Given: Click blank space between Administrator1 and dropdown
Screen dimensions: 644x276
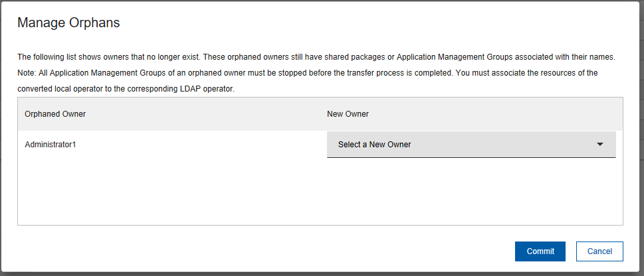Looking at the screenshot, I should [x=199, y=145].
